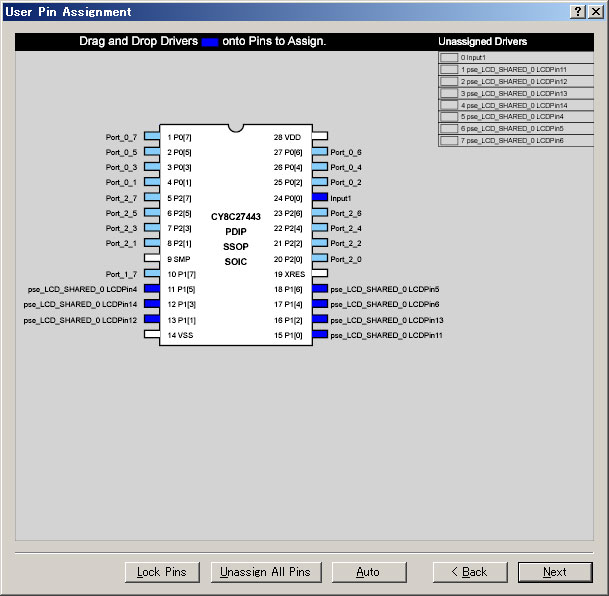Click the Port_0_7 pin label
609x596 pixels.
click(121, 137)
